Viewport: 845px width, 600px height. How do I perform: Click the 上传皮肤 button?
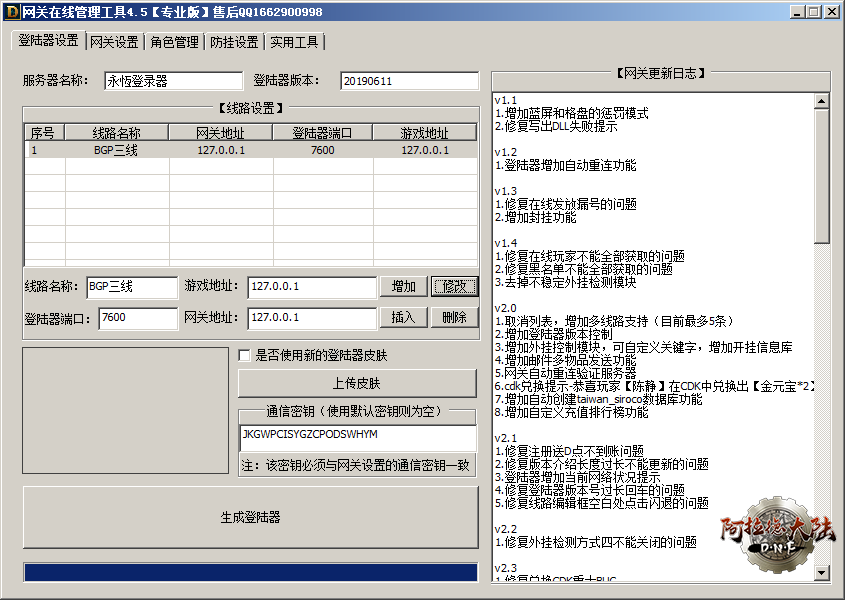pyautogui.click(x=356, y=383)
